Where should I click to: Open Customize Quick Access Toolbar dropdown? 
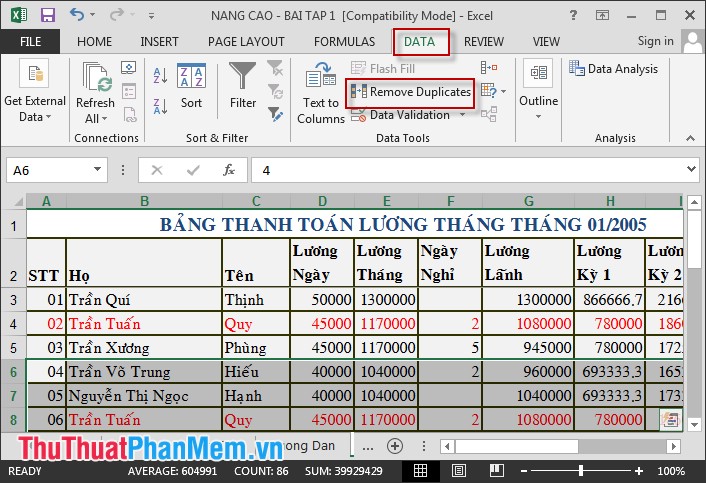(152, 16)
